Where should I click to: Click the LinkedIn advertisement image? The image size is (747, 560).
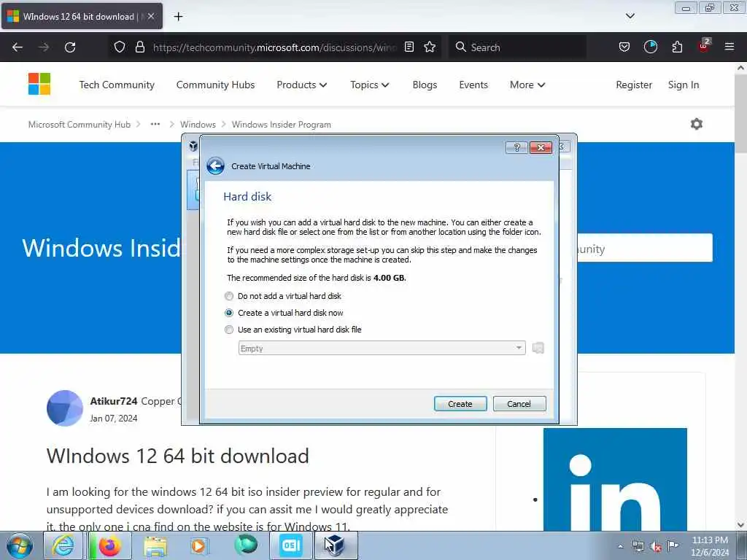(x=615, y=479)
